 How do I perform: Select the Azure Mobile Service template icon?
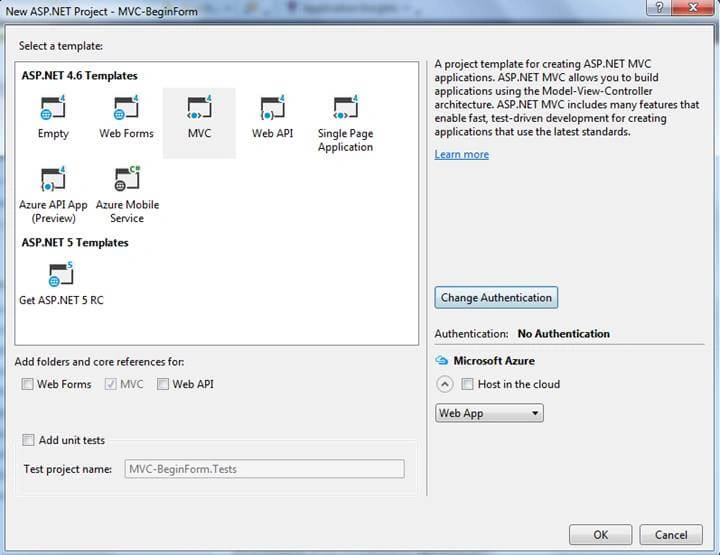point(127,179)
